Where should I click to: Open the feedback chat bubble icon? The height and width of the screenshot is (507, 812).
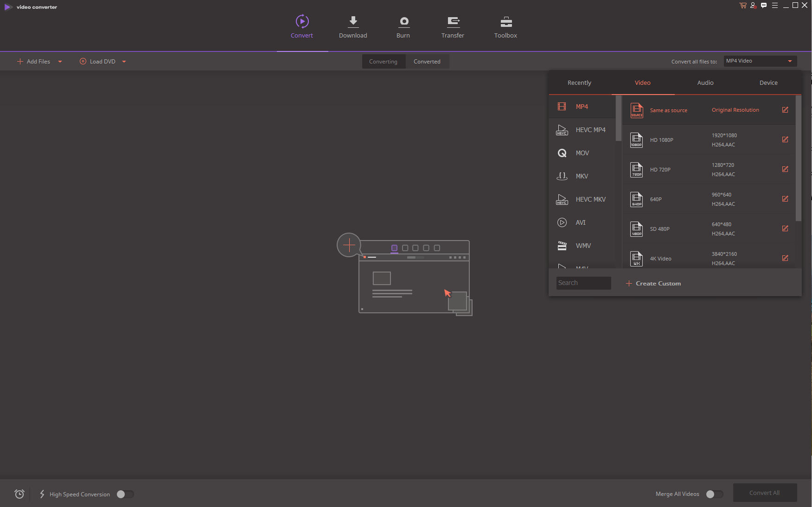764,6
